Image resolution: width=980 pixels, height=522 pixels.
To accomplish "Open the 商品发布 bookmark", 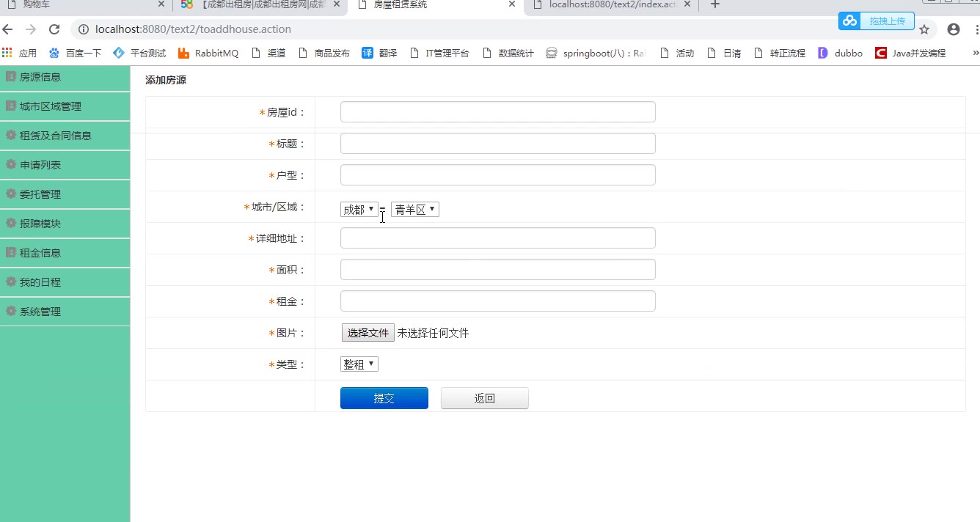I will [323, 53].
